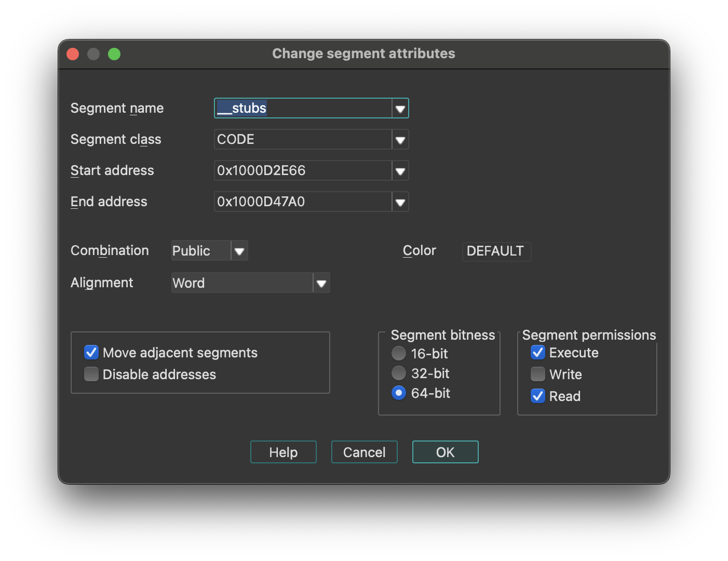Open the Segment class dropdown
The width and height of the screenshot is (728, 561).
[x=400, y=139]
